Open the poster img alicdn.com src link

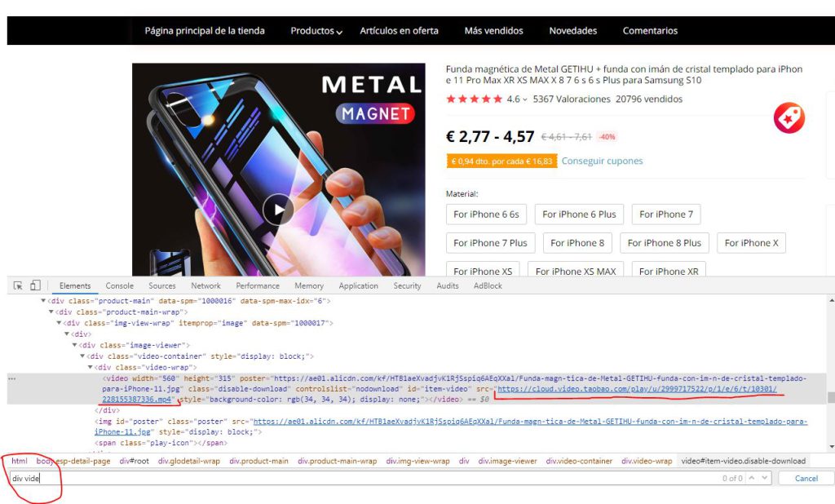(x=530, y=422)
